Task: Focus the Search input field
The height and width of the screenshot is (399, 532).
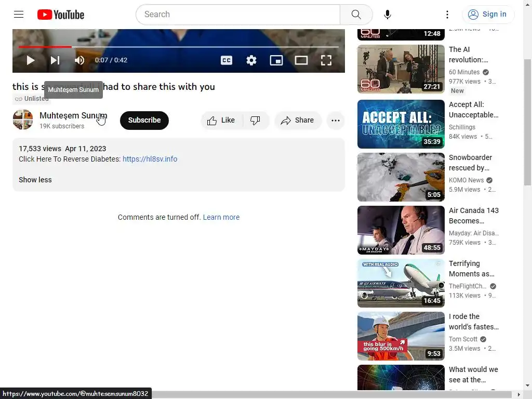Action: point(238,14)
